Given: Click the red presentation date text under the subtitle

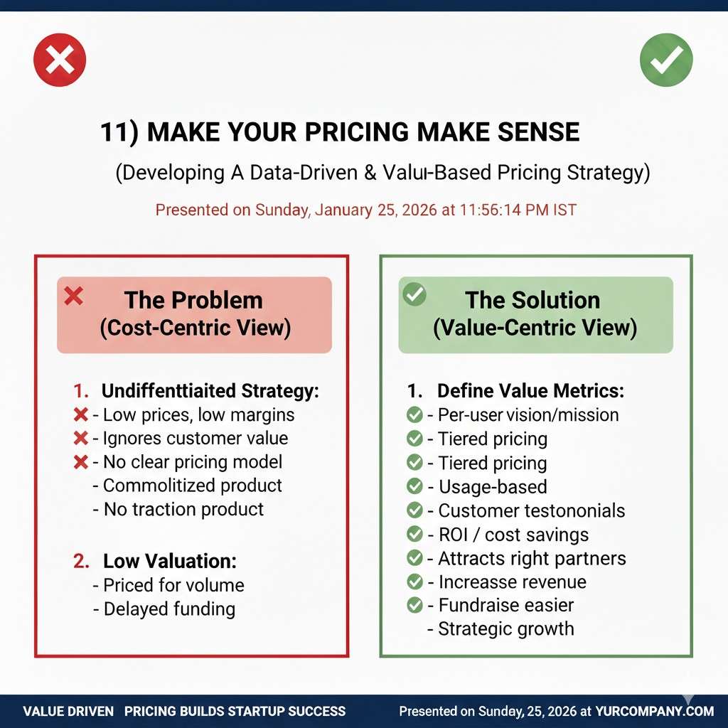Looking at the screenshot, I should click(x=365, y=210).
